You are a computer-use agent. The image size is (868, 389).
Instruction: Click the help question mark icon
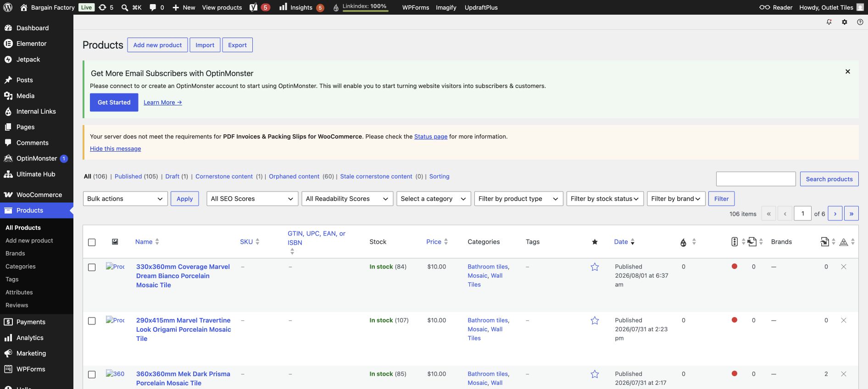860,22
